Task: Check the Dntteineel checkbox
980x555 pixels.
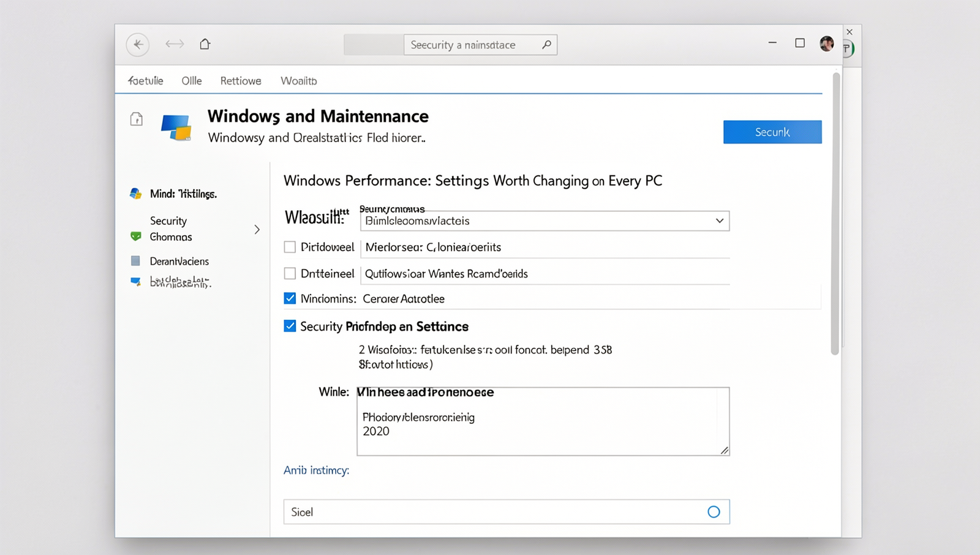Action: pos(290,273)
